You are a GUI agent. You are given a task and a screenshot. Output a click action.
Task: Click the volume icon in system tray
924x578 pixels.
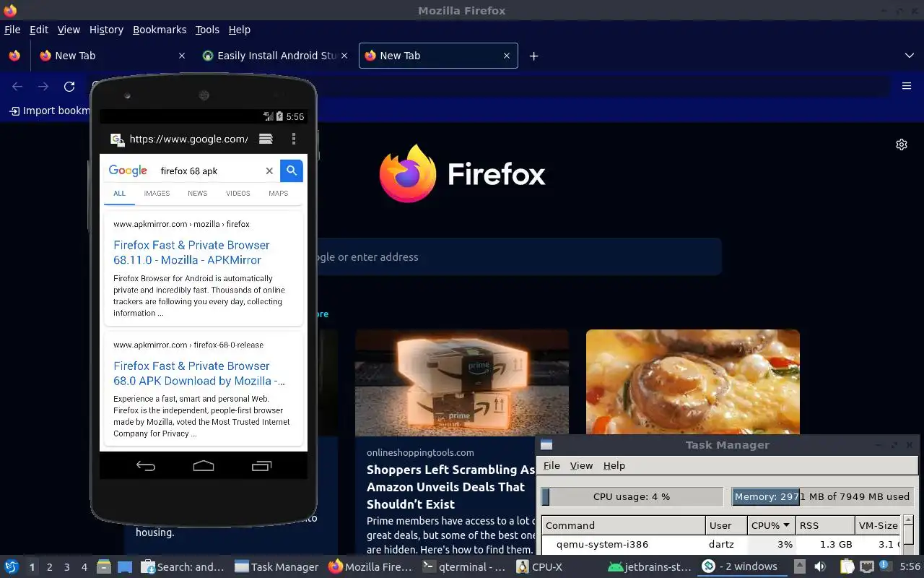pyautogui.click(x=820, y=567)
